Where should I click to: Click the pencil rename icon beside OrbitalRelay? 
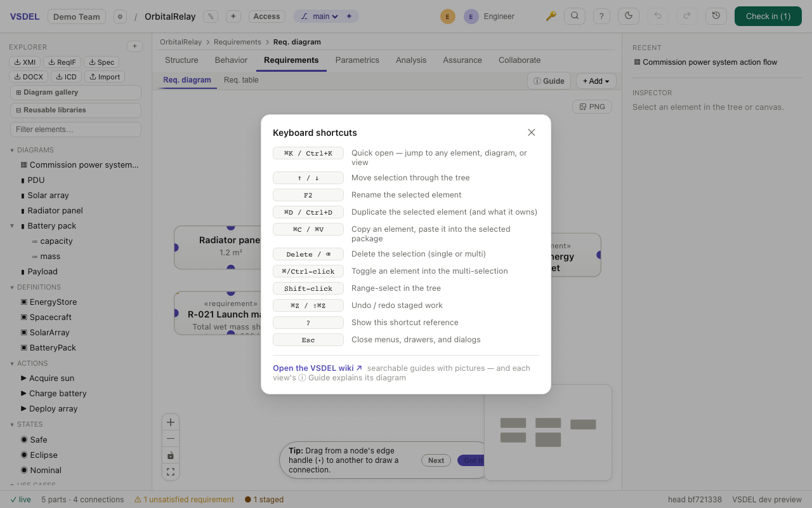[211, 17]
